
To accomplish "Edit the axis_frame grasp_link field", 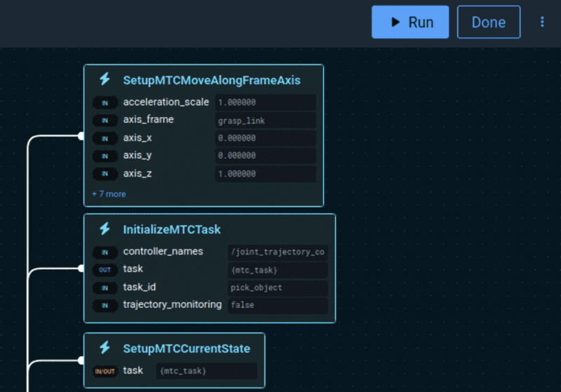I will (266, 121).
